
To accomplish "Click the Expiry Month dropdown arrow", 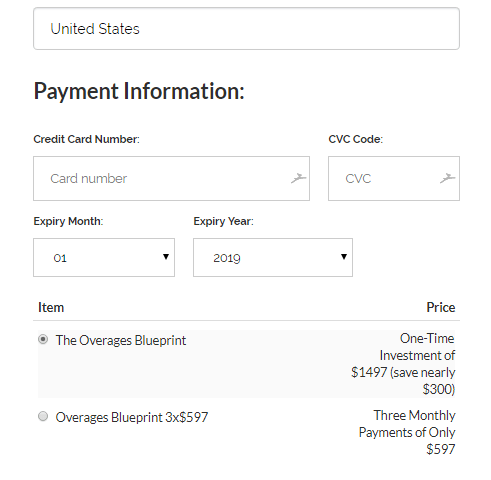I will point(166,257).
